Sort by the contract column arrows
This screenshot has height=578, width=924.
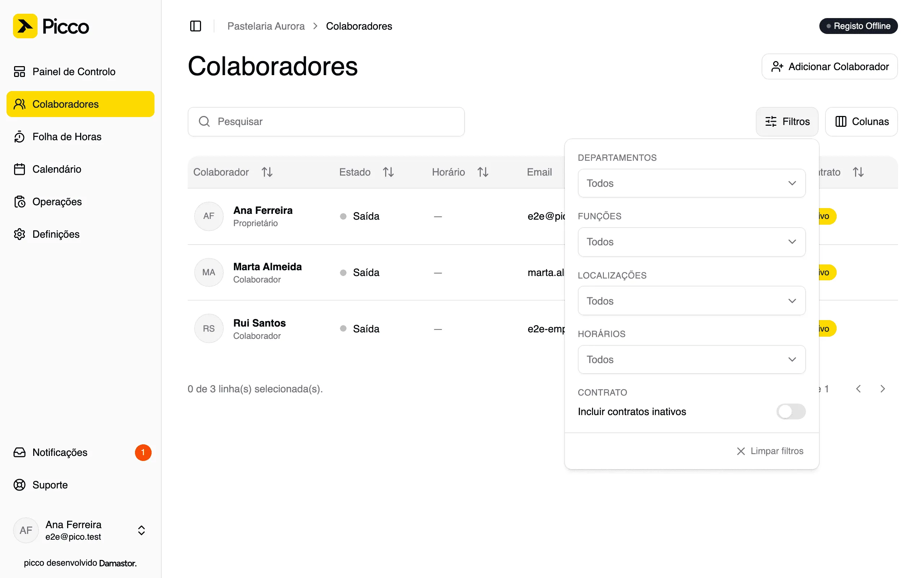click(858, 172)
